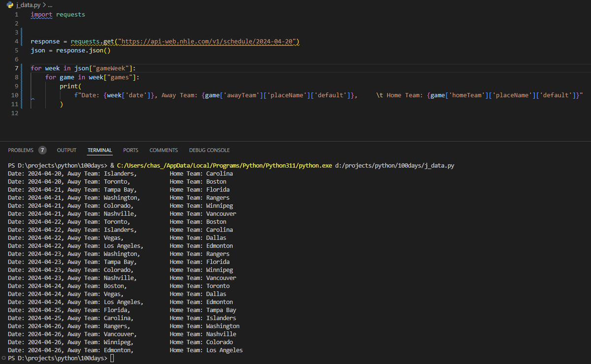The image size is (591, 364).
Task: Click terminal text 'Away Team: Winnipeg,'
Action: (100, 342)
